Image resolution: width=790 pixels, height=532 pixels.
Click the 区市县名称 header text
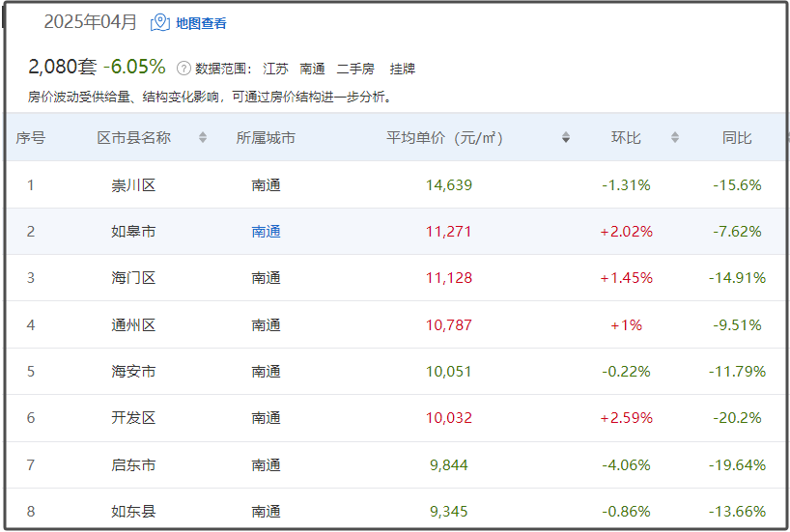click(134, 137)
